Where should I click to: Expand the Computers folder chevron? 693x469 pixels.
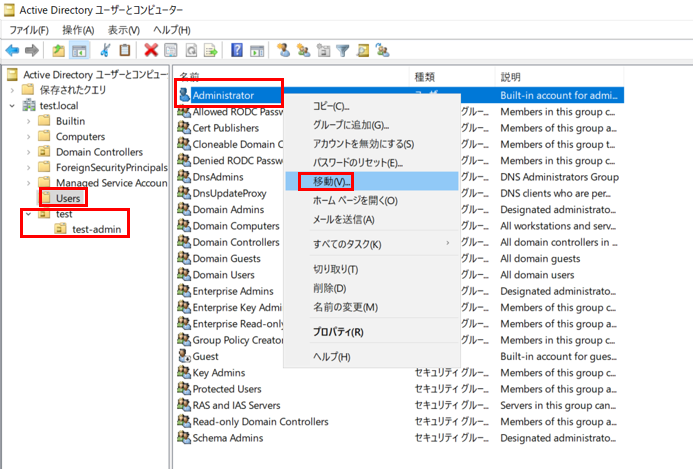[x=28, y=137]
